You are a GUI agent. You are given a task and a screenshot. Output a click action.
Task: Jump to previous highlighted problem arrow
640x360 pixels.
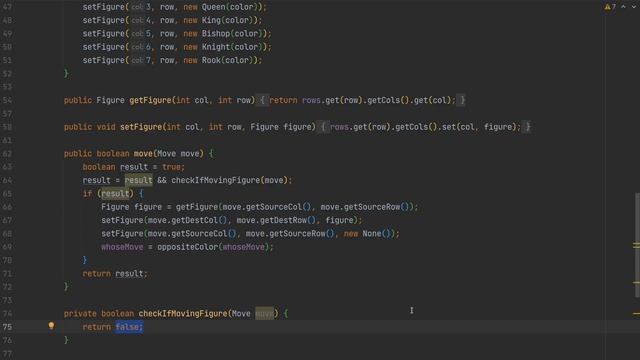[623, 7]
